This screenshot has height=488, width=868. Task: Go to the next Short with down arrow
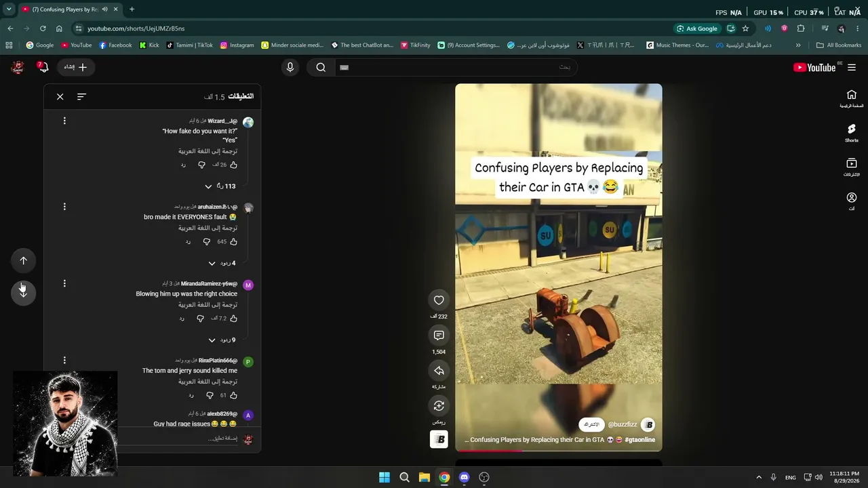click(x=23, y=292)
